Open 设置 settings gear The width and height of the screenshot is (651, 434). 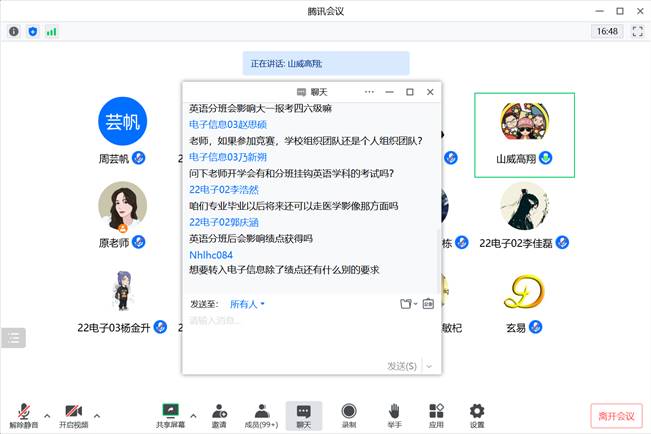(x=477, y=415)
